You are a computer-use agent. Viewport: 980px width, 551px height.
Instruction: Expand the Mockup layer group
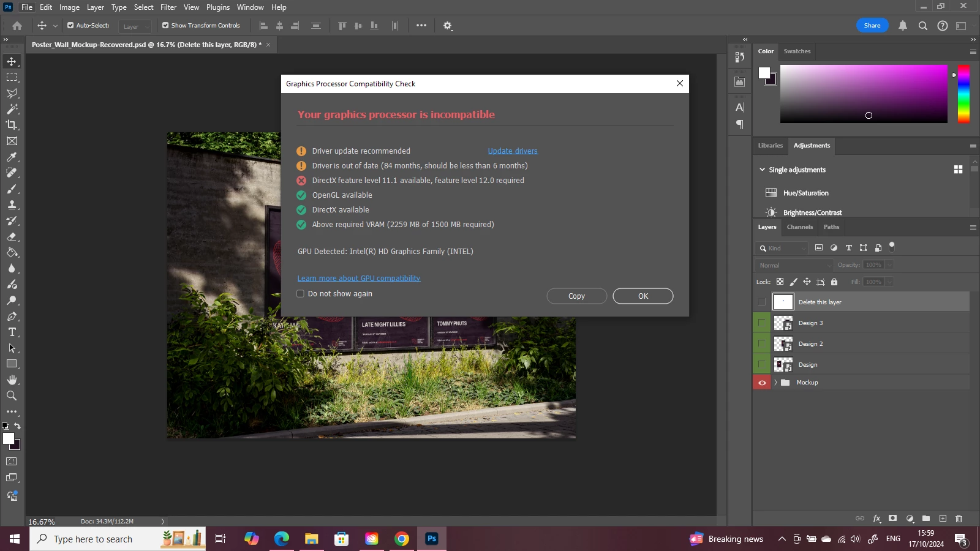775,383
